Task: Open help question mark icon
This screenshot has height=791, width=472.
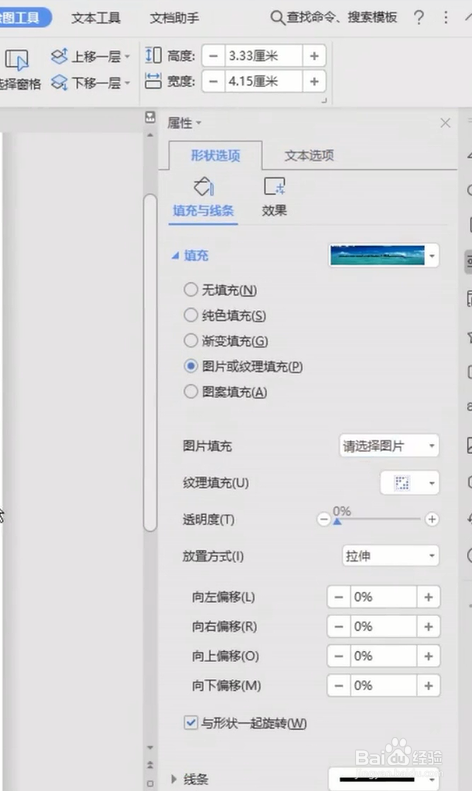Action: [x=418, y=18]
